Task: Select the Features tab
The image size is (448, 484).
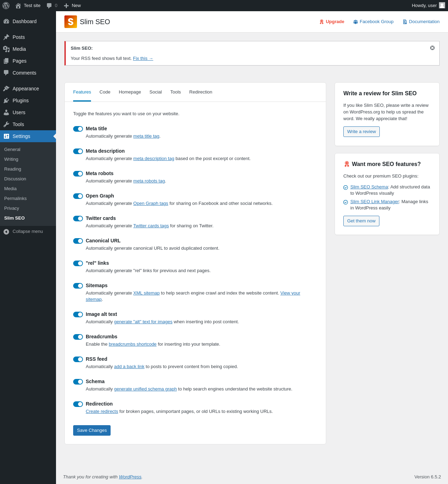Action: pyautogui.click(x=82, y=92)
